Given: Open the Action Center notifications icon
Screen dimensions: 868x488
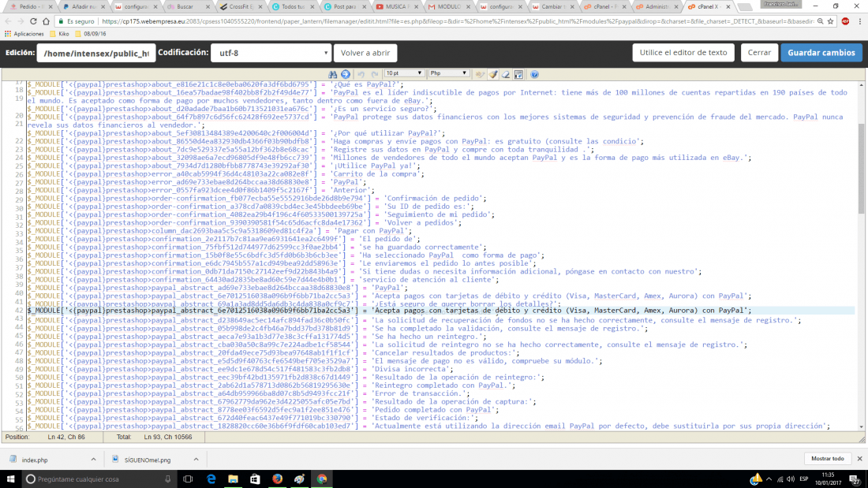Looking at the screenshot, I should pyautogui.click(x=855, y=479).
